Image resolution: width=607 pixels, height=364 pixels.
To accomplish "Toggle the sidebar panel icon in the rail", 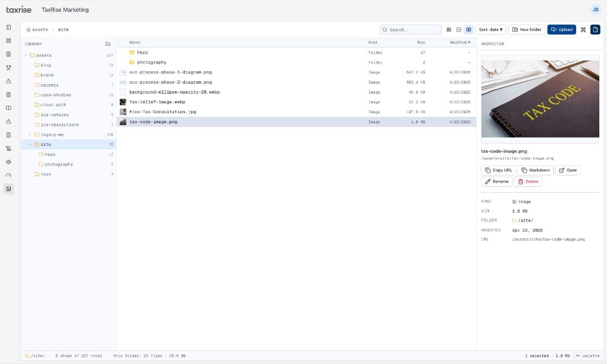I will click(8, 27).
